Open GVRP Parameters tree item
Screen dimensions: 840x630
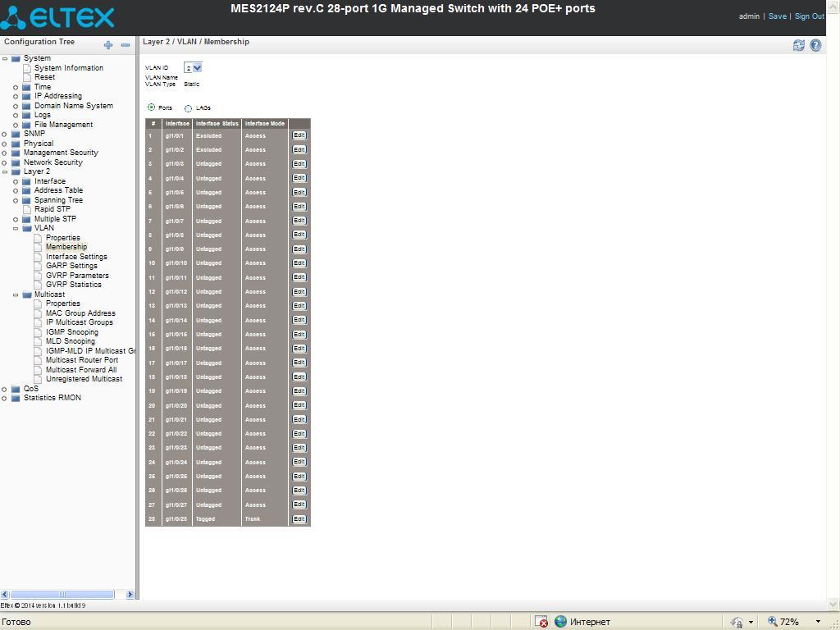point(78,276)
